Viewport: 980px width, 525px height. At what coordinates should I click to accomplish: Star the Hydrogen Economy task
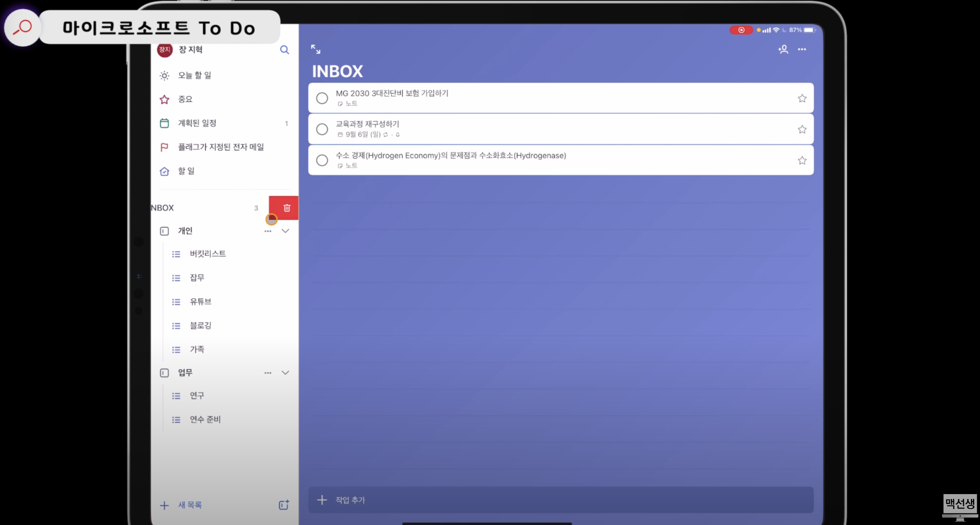pyautogui.click(x=802, y=160)
